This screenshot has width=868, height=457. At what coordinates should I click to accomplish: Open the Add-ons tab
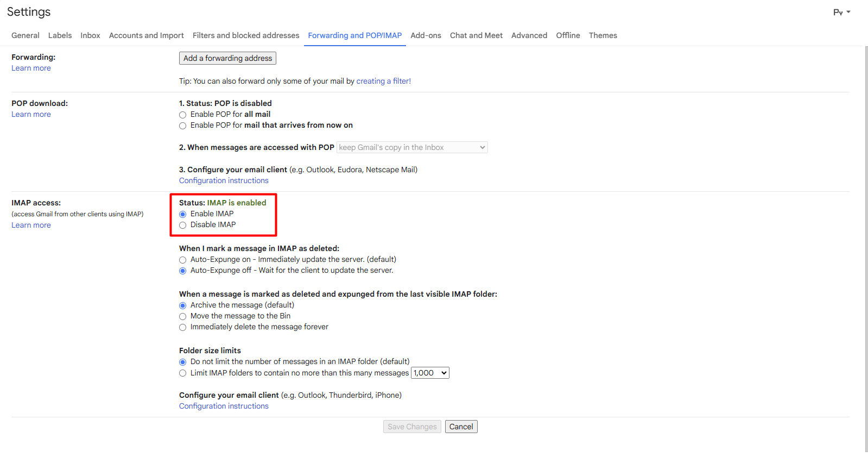coord(426,35)
